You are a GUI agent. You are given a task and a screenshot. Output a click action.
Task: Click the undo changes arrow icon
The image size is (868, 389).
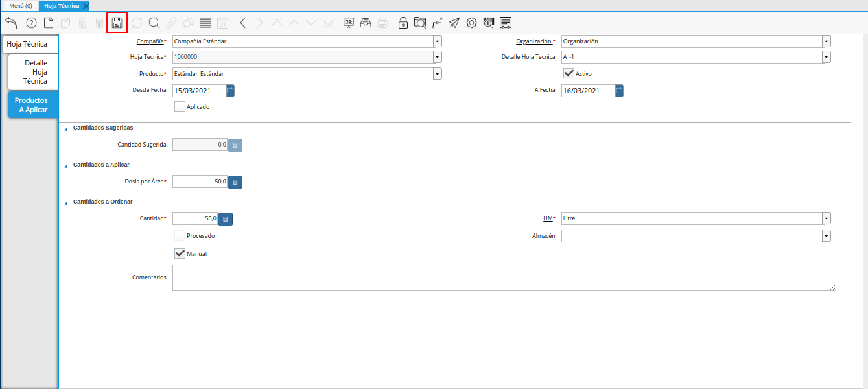[x=11, y=23]
